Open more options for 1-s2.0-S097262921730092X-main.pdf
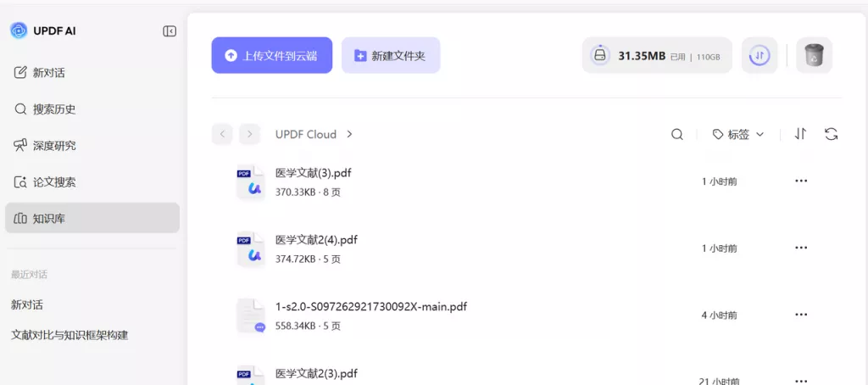 click(801, 315)
